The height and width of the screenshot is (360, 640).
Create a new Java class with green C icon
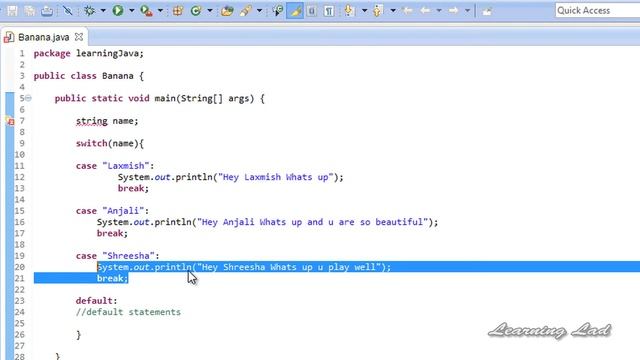pyautogui.click(x=196, y=11)
